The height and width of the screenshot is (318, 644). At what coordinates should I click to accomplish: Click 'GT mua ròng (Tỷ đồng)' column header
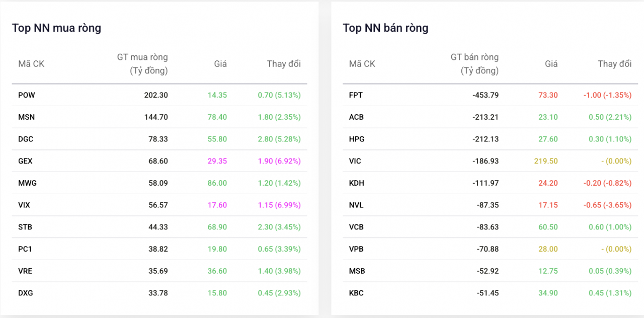click(x=142, y=64)
